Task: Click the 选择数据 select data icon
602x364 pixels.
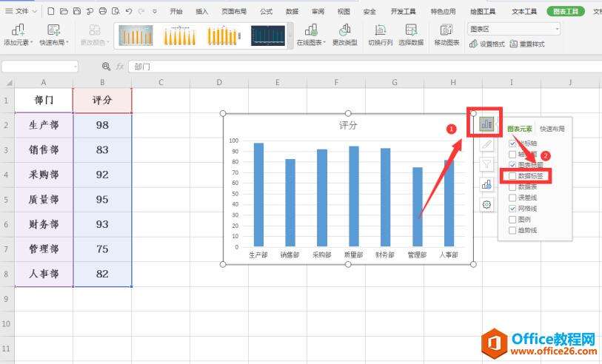Action: (x=411, y=34)
